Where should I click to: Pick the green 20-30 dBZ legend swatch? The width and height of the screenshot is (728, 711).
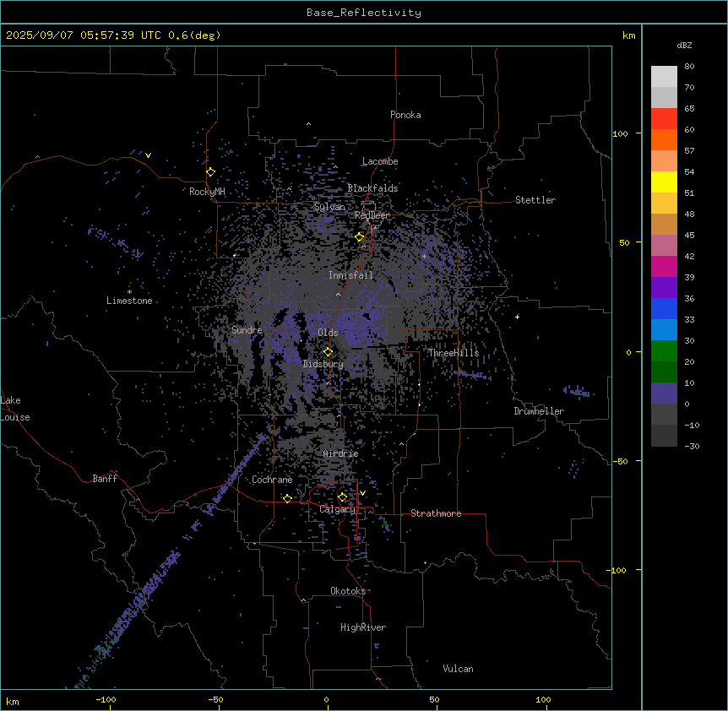[664, 351]
